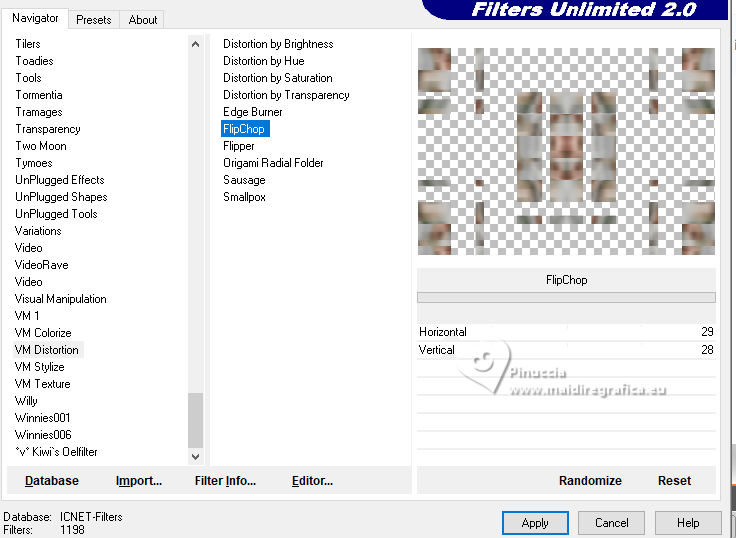Switch to the Navigator tab

point(35,18)
